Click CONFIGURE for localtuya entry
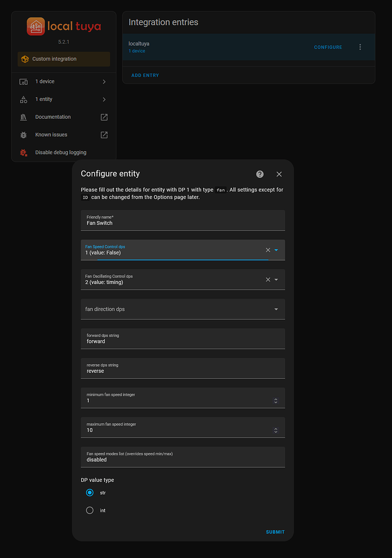Image resolution: width=392 pixels, height=558 pixels. click(328, 47)
